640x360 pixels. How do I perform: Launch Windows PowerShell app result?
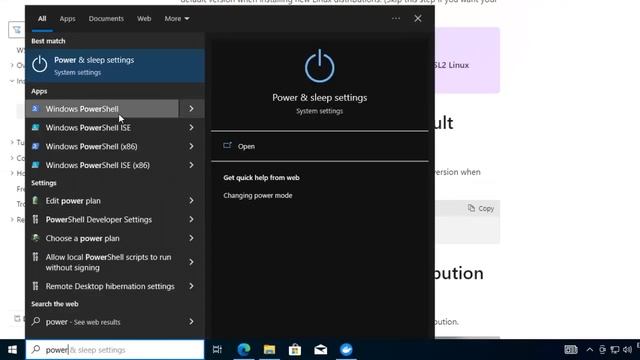click(102, 109)
